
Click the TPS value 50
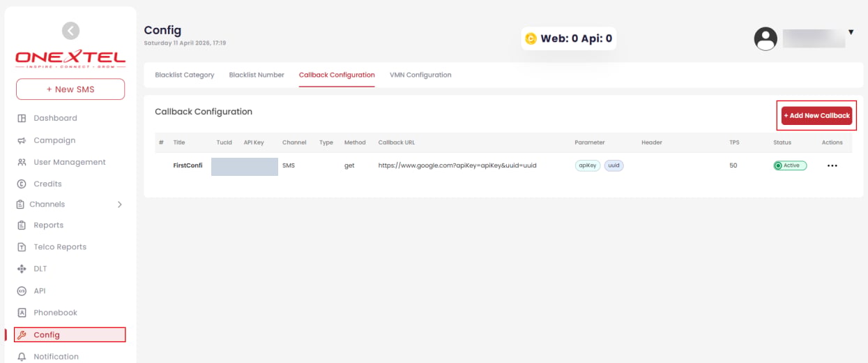[x=733, y=166]
